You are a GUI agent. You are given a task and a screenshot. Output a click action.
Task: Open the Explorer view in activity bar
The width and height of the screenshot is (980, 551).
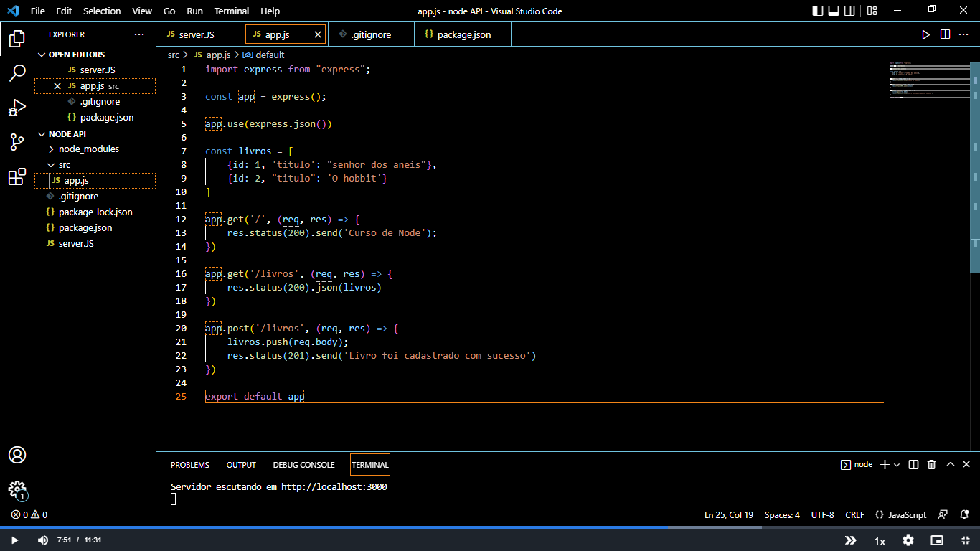[x=17, y=38]
